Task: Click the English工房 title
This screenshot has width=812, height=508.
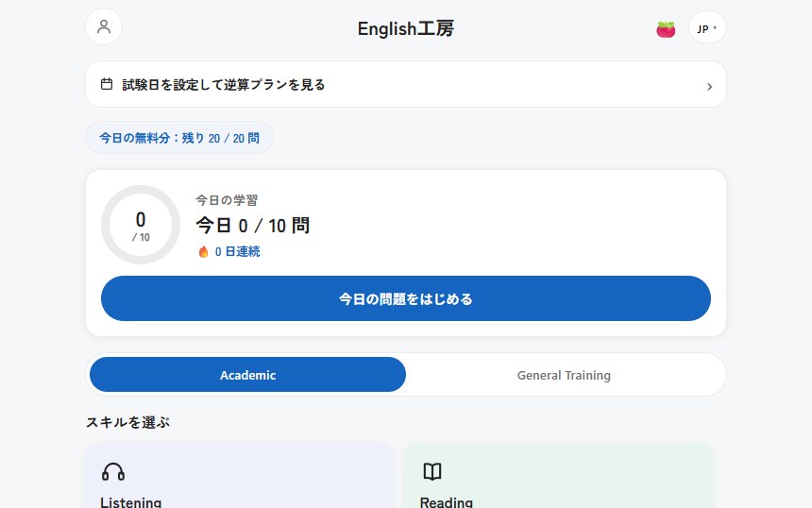Action: pos(405,28)
